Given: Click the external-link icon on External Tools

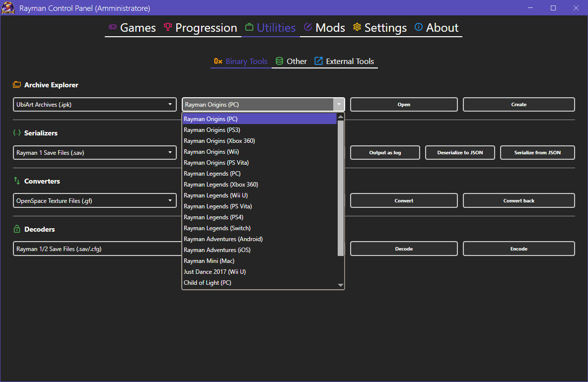Looking at the screenshot, I should [x=317, y=61].
